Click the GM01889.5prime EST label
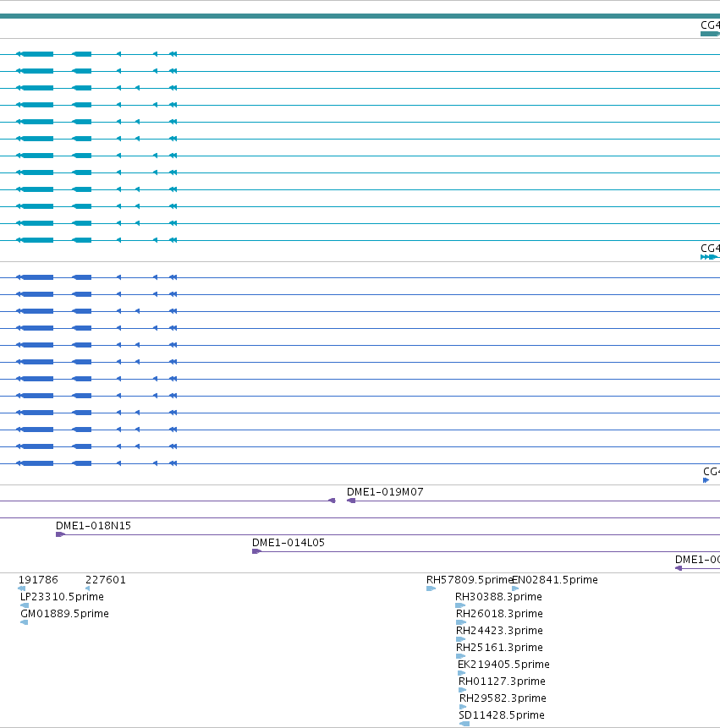The image size is (720, 728). 64,614
